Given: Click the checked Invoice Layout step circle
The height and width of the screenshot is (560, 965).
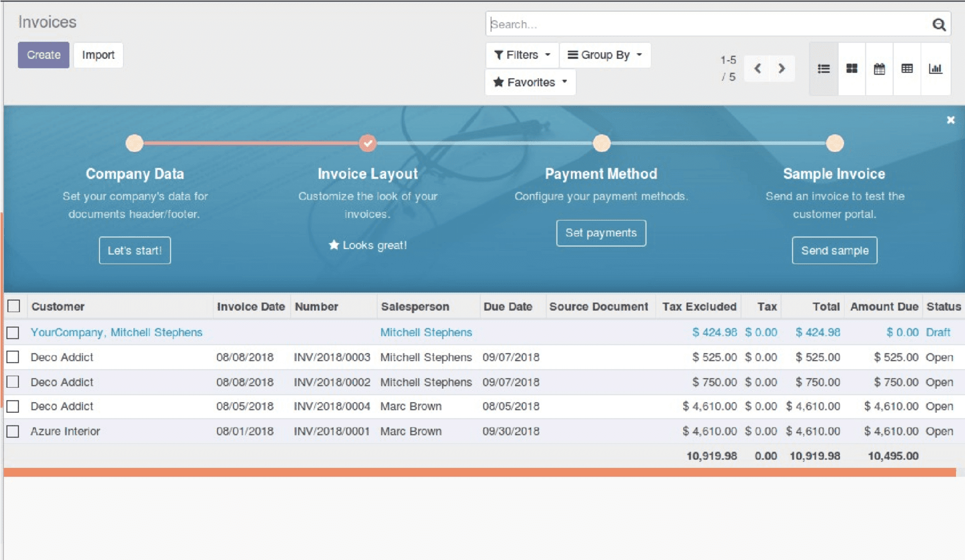Looking at the screenshot, I should pos(367,143).
